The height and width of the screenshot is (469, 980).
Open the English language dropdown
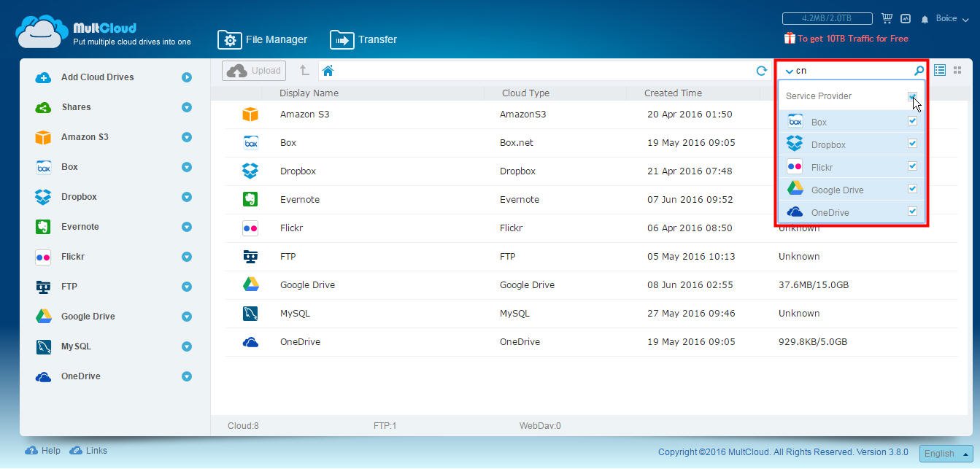[x=946, y=453]
